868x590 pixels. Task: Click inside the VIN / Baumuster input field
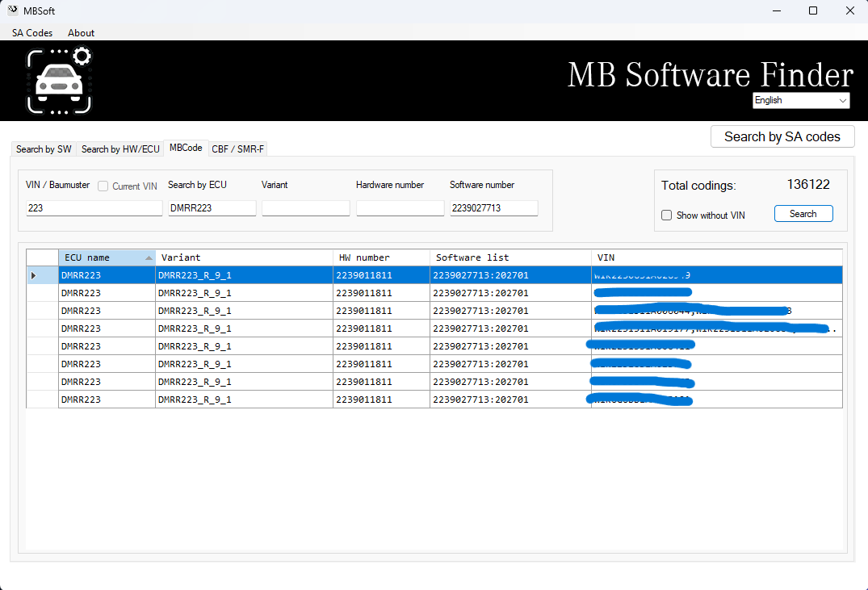[x=93, y=207]
